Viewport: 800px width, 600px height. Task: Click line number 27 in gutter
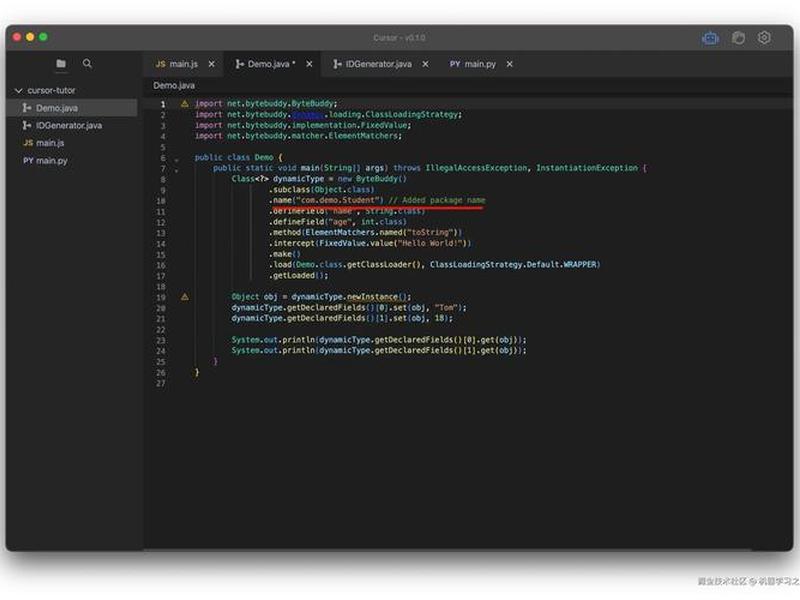pos(161,383)
